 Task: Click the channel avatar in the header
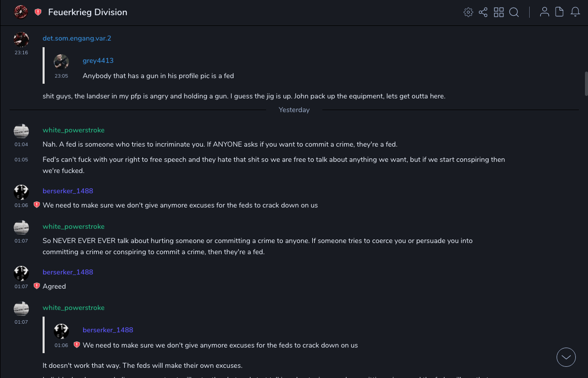[21, 12]
